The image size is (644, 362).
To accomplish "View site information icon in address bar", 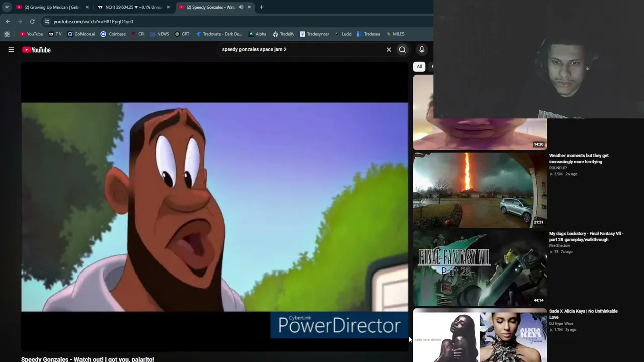I will (47, 22).
